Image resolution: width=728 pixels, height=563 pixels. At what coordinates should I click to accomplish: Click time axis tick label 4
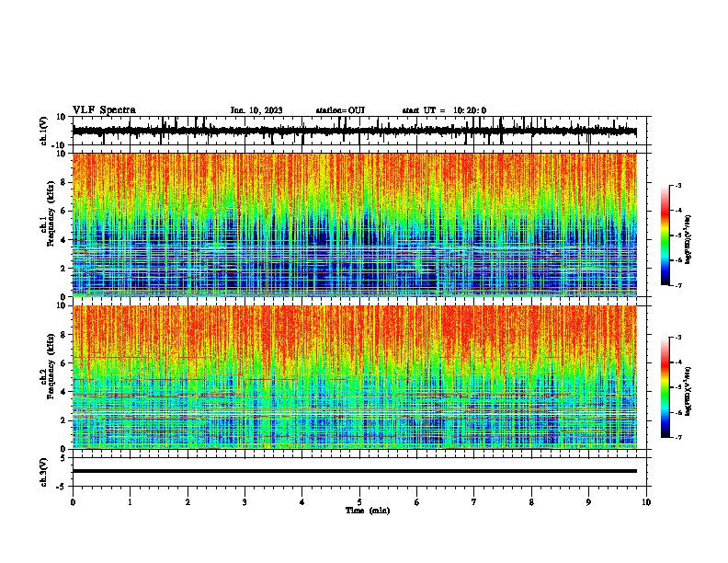pos(302,502)
